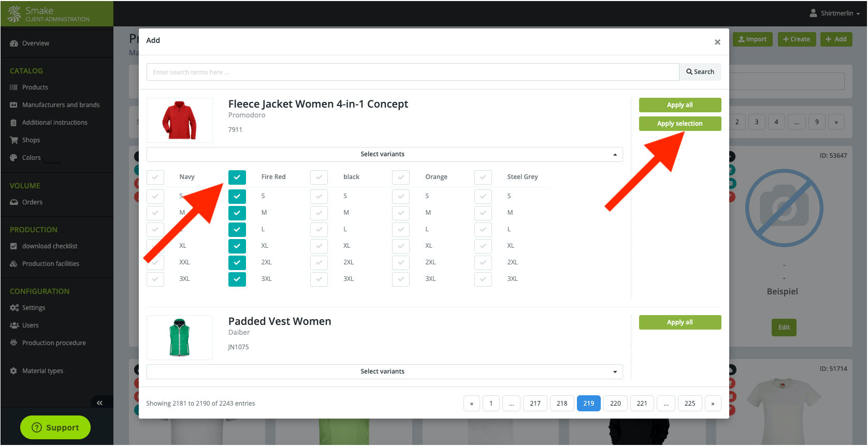Open Orders in sidebar

coord(32,202)
